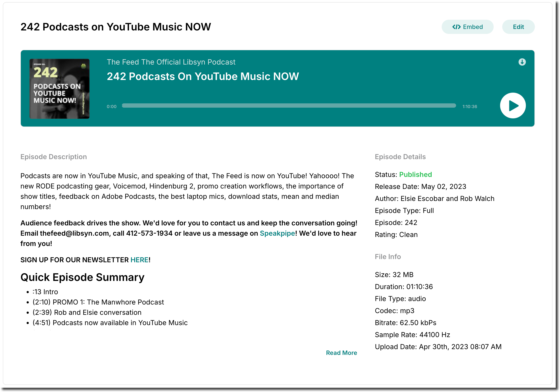Open the Edit episode button
This screenshot has width=560, height=392.
pyautogui.click(x=518, y=27)
